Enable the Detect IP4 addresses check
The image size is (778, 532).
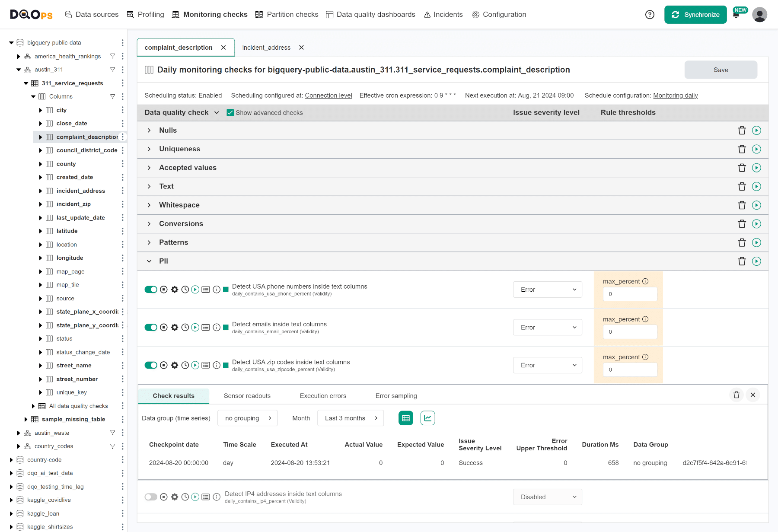click(151, 497)
